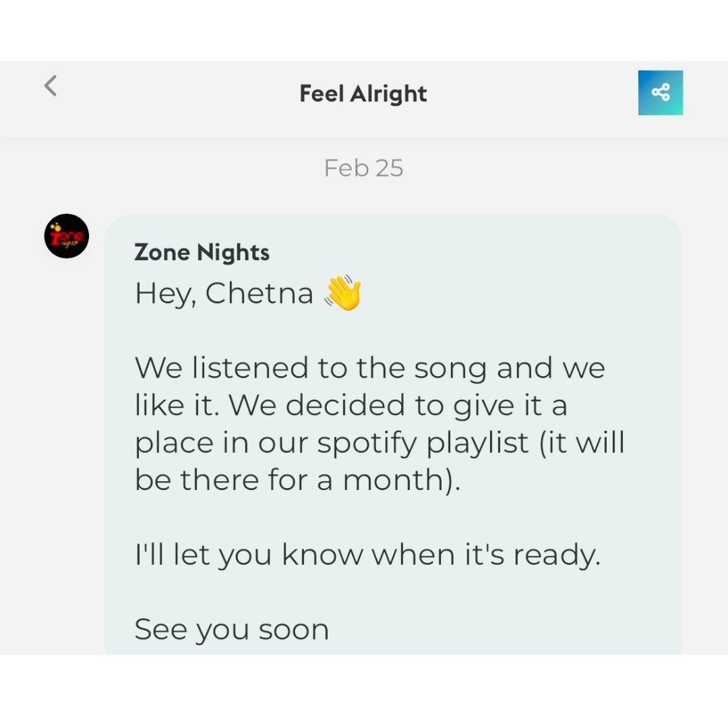Tap the I'll let you know line

[368, 555]
